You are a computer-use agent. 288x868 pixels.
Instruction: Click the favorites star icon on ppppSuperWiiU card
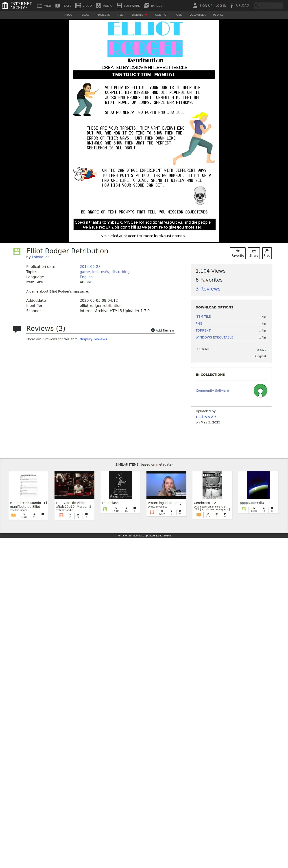pyautogui.click(x=264, y=508)
